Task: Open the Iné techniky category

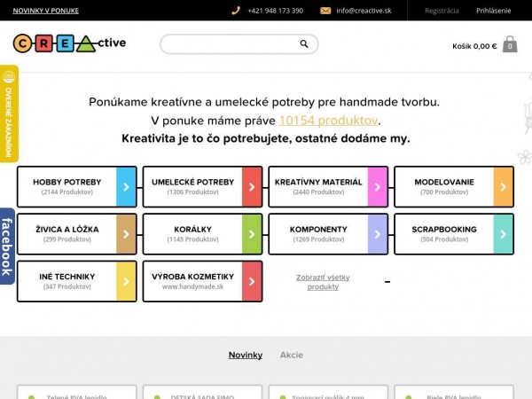Action: 76,281
